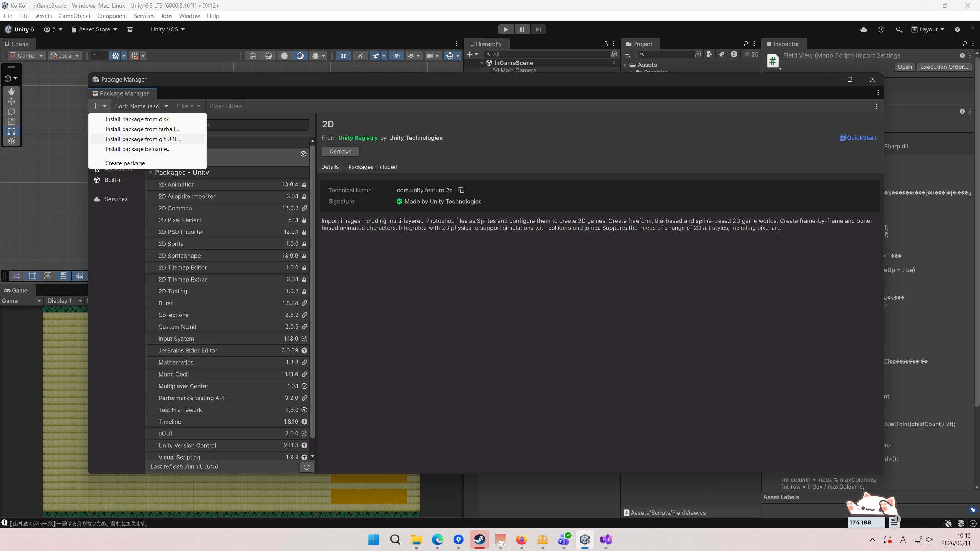The width and height of the screenshot is (980, 551).
Task: Open the Filters dropdown
Action: tap(189, 106)
